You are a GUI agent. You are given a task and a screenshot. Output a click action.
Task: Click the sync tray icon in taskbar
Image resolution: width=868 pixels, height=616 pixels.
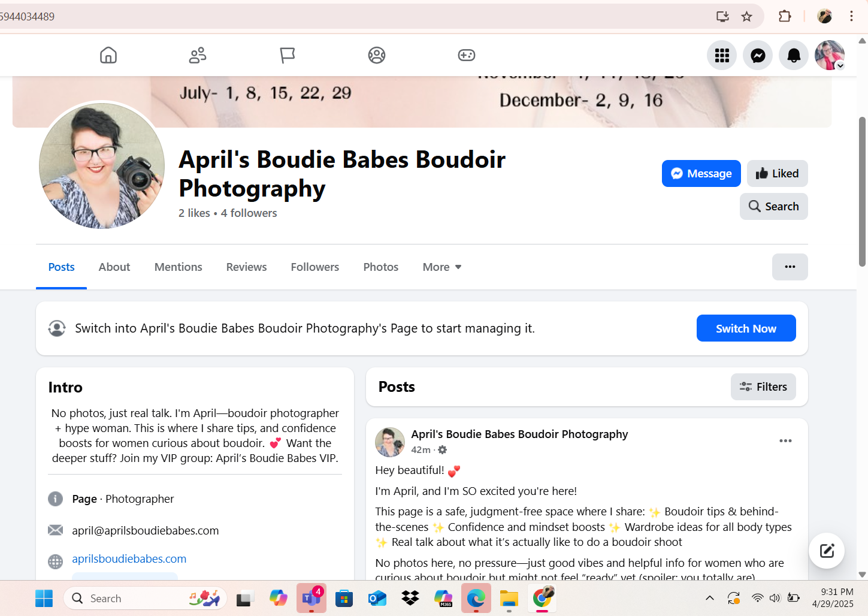coord(734,598)
